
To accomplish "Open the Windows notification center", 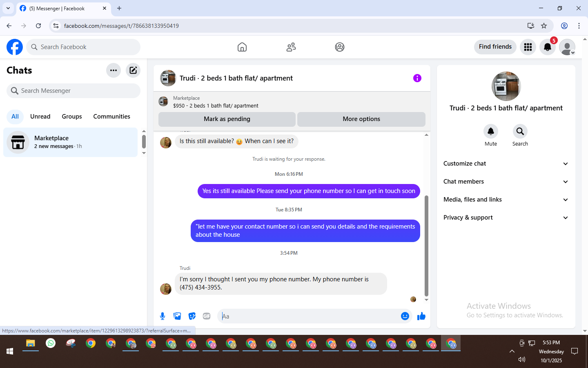I will point(575,351).
